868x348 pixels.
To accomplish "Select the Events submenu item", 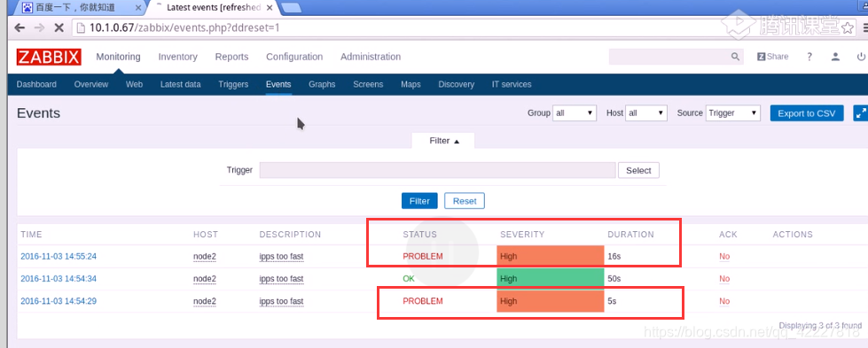I will click(x=278, y=84).
